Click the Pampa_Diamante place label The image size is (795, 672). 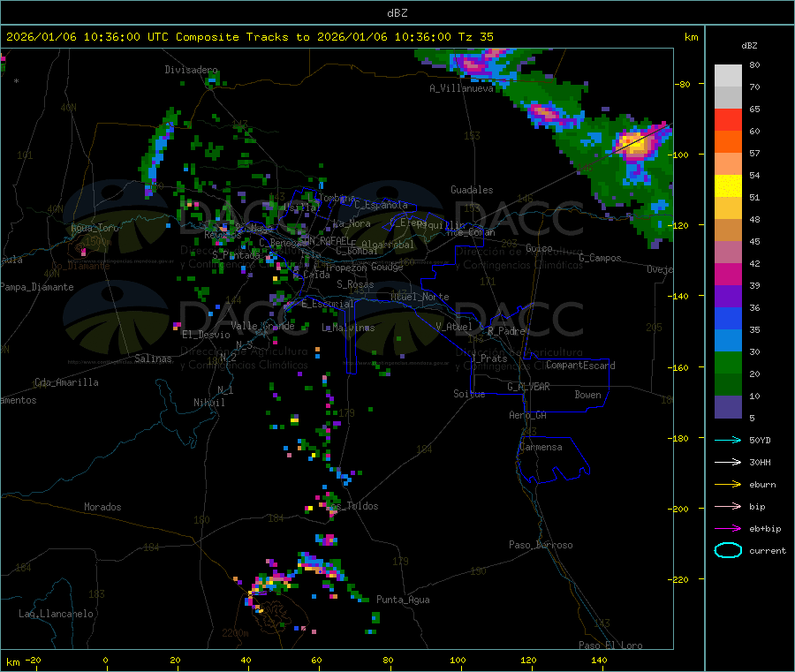[x=36, y=287]
